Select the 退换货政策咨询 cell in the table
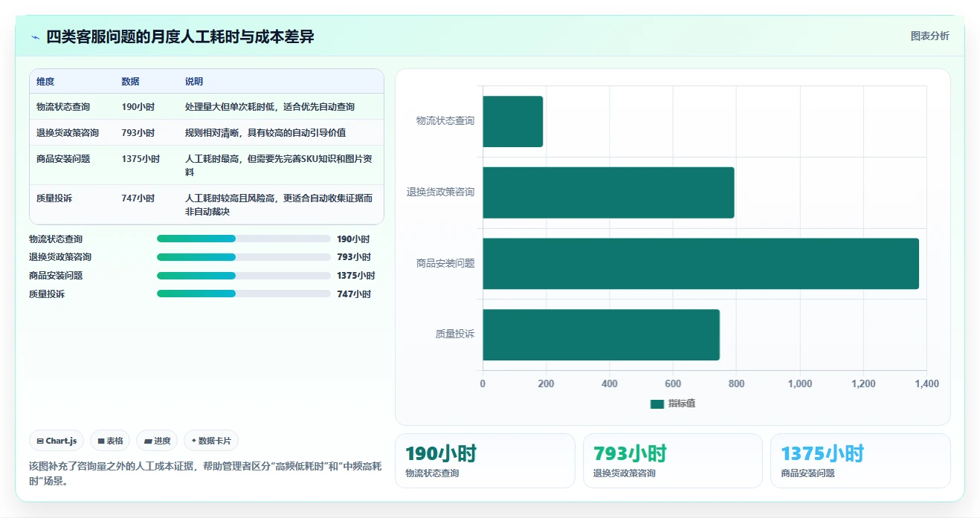This screenshot has width=980, height=518. (68, 133)
